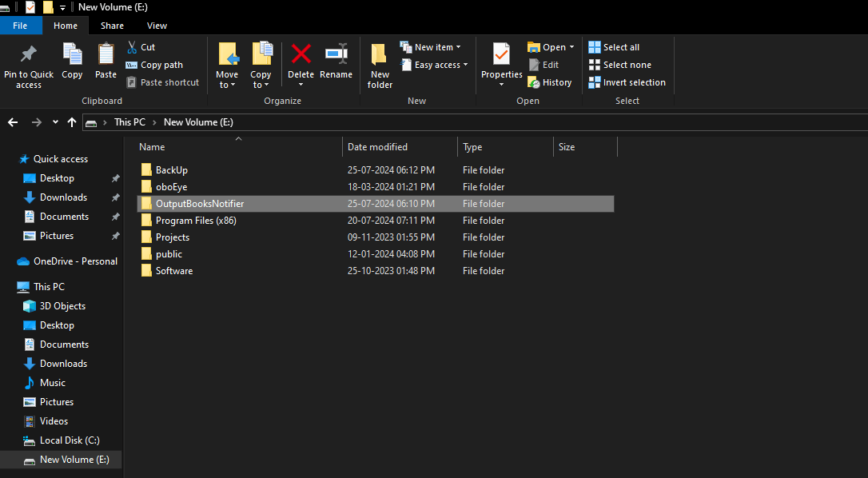
Task: Click the Properties icon
Action: point(501,54)
